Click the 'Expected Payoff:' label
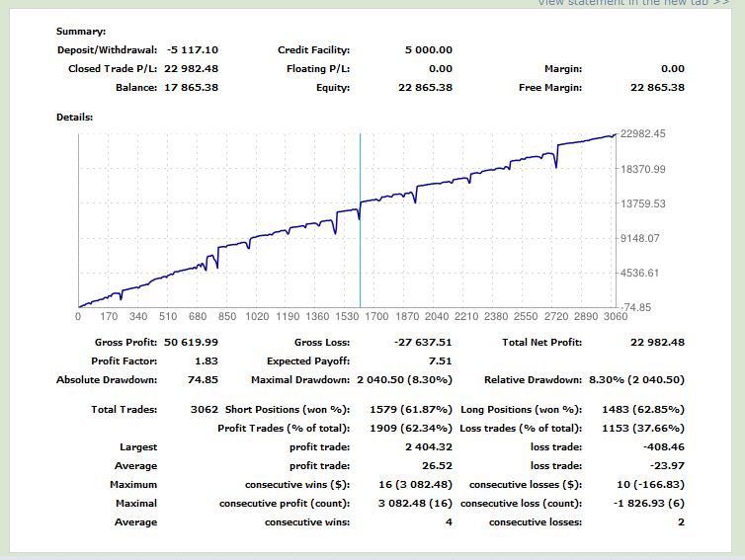Image resolution: width=745 pixels, height=560 pixels. 308,360
